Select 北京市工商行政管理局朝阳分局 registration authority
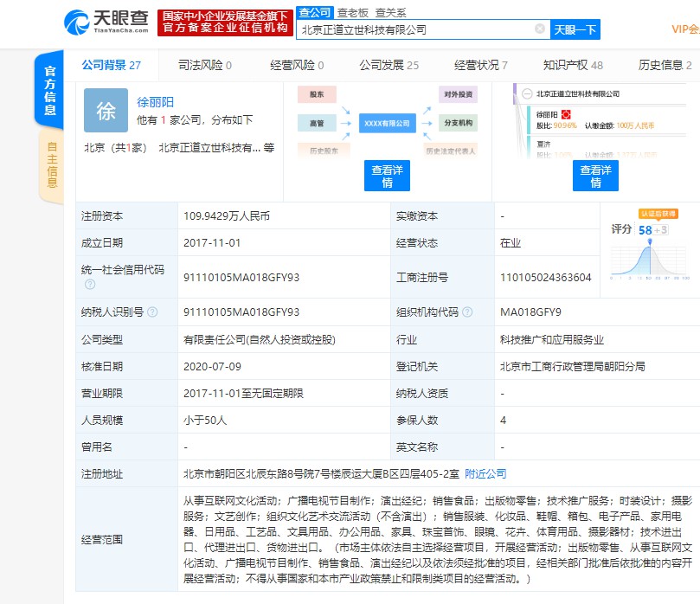Screen dimensions: 700x604 [572, 367]
